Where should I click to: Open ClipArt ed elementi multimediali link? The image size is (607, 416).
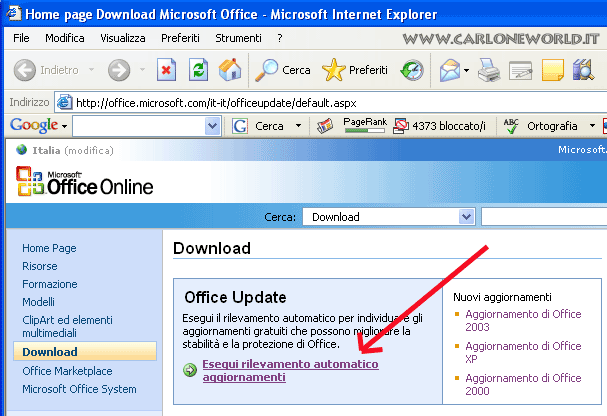(x=67, y=326)
